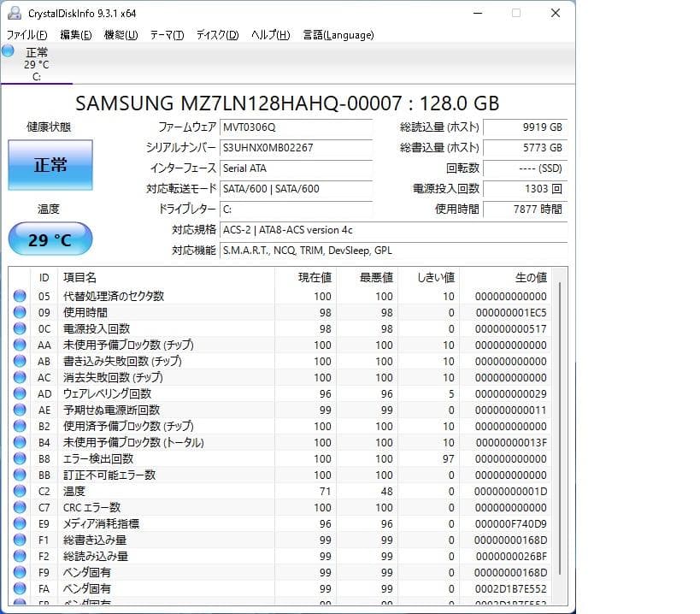The image size is (700, 614).
Task: Click the status icon for メディア消耗指標
Action: click(x=19, y=523)
